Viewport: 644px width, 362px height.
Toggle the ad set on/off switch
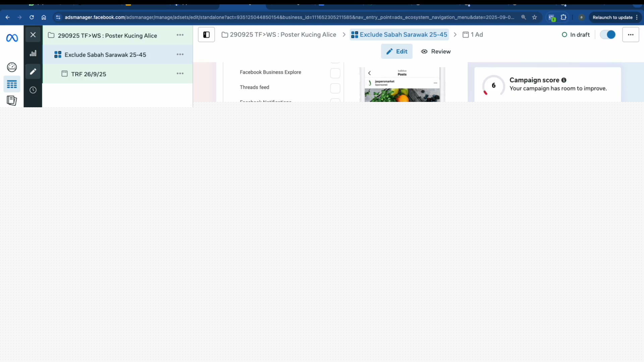point(608,35)
